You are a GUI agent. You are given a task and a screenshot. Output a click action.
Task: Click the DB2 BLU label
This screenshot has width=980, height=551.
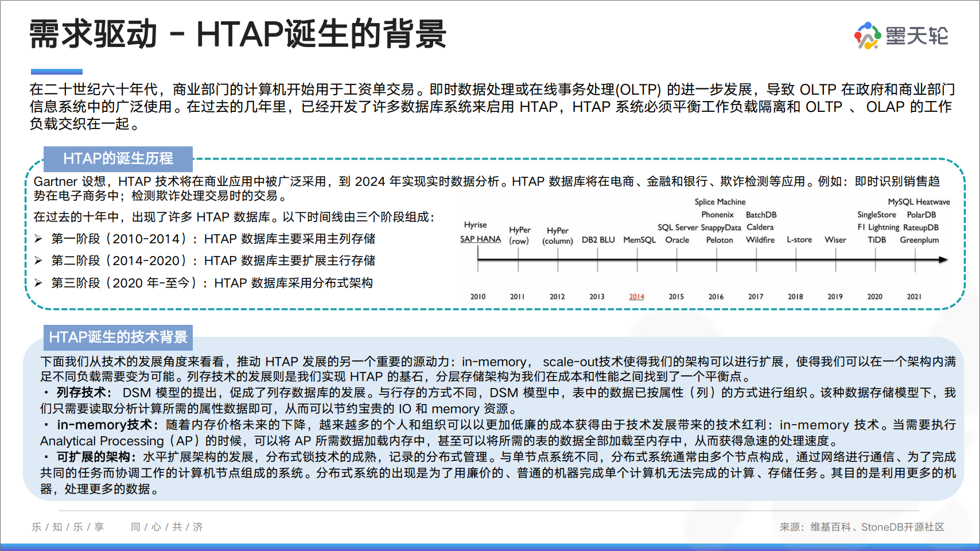[598, 240]
